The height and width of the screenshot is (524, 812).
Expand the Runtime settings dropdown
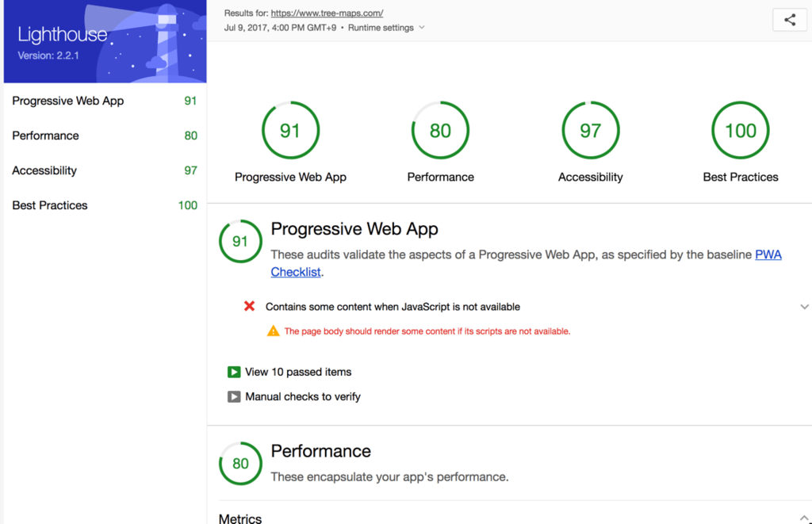coord(386,28)
